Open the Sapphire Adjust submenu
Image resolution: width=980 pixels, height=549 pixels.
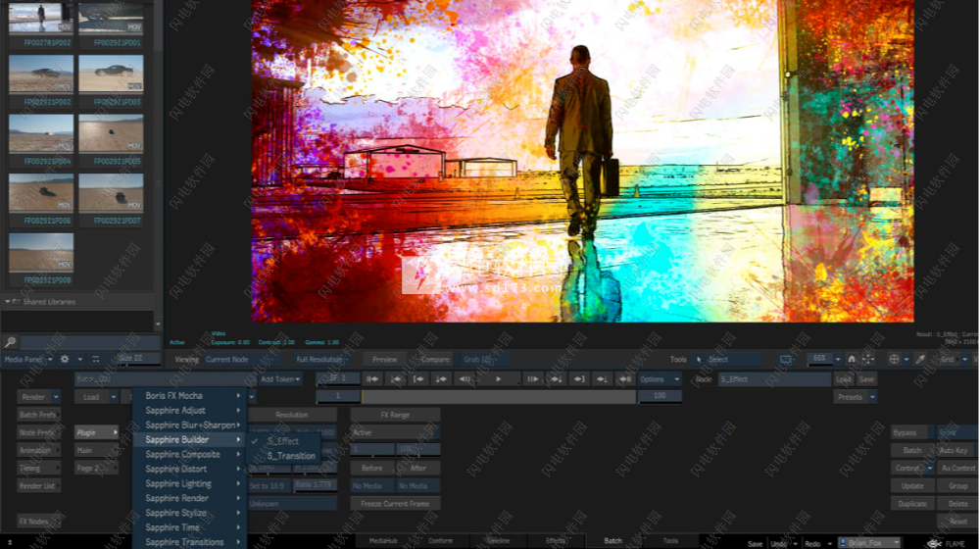190,410
